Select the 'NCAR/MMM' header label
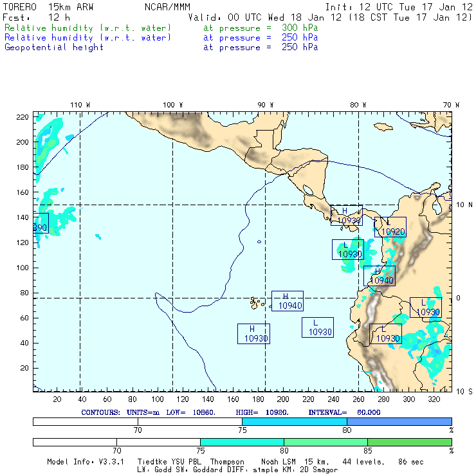This screenshot has width=476, height=476. pos(167,7)
